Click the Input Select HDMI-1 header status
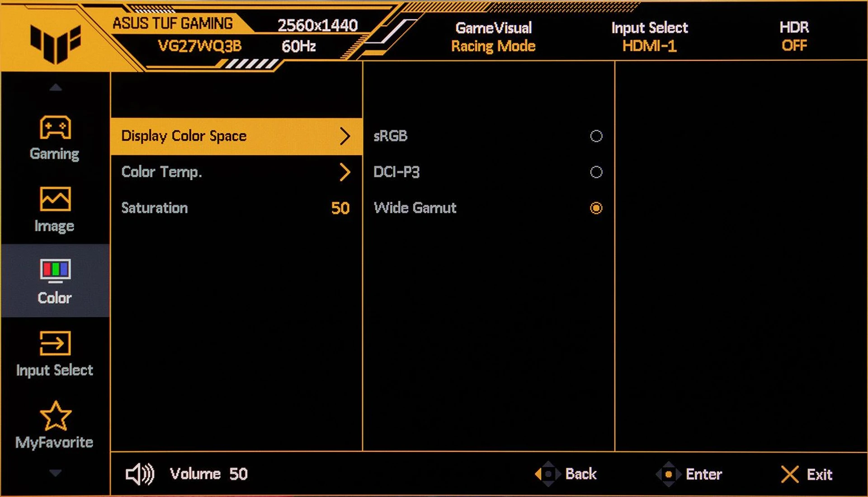Screen dimensions: 868x497 tap(650, 37)
